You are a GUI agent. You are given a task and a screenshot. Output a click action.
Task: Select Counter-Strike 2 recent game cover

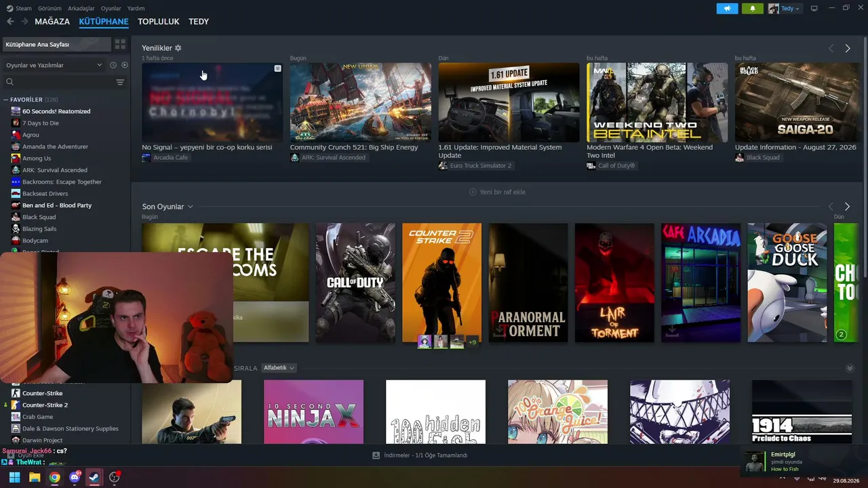[441, 283]
